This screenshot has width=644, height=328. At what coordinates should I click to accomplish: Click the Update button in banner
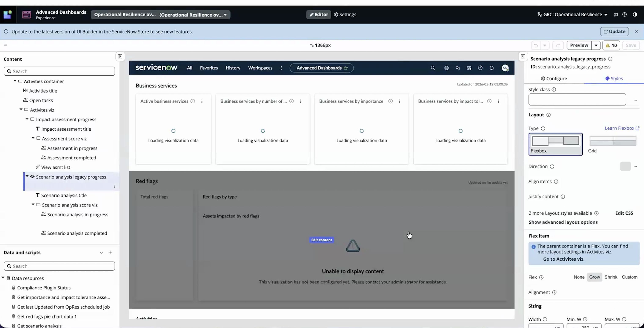[x=615, y=31]
